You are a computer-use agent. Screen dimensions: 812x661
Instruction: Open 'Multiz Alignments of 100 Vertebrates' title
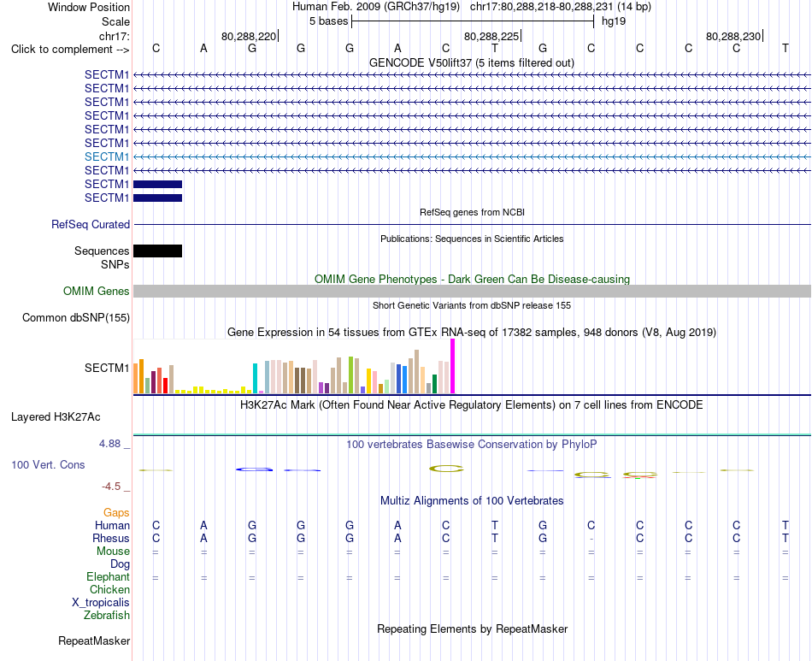pos(472,500)
